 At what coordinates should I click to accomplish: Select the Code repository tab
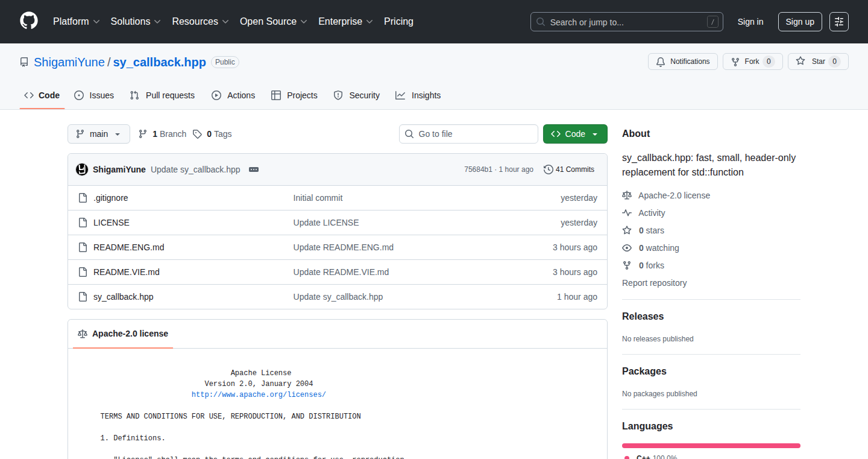click(x=42, y=95)
